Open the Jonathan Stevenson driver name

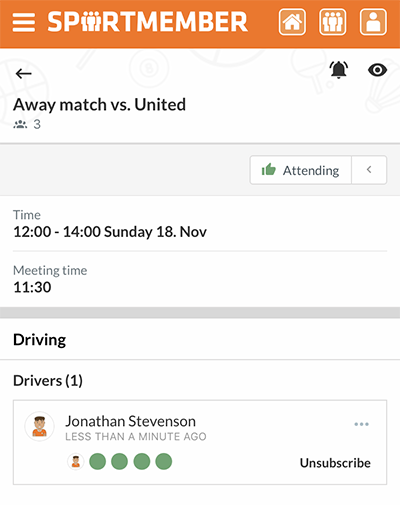point(130,421)
